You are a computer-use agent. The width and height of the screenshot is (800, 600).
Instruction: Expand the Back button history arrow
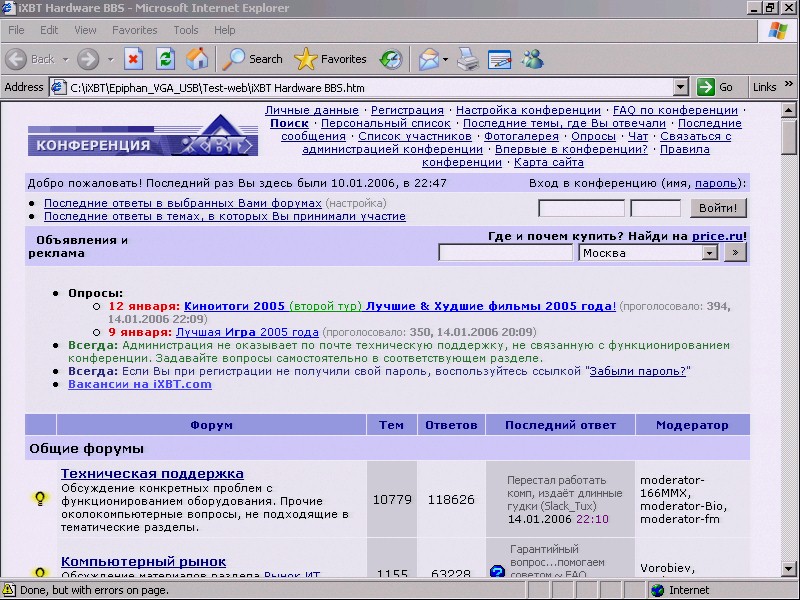[x=66, y=59]
